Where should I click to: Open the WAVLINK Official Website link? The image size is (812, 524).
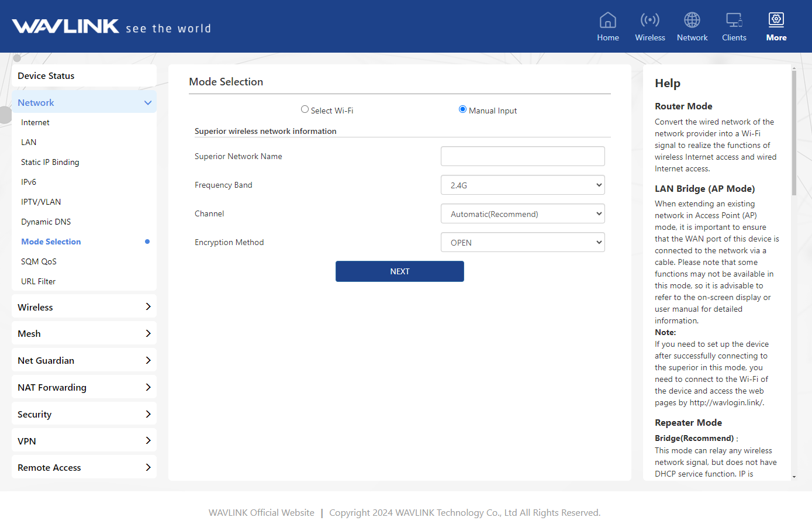[261, 513]
